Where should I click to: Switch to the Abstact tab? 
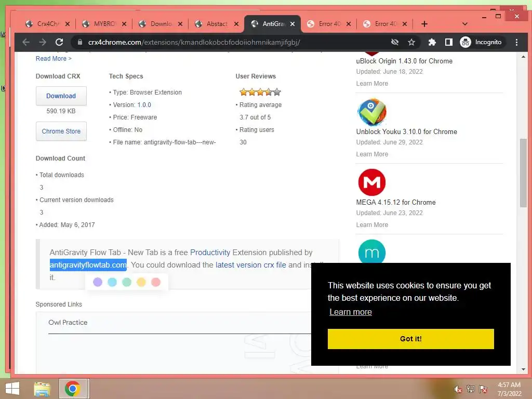point(216,24)
